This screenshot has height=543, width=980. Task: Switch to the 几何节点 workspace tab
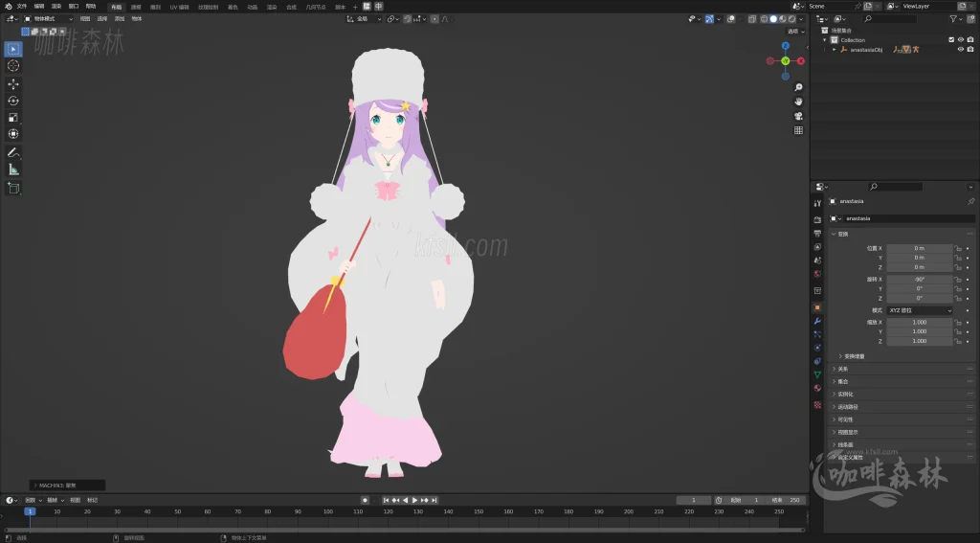point(316,7)
